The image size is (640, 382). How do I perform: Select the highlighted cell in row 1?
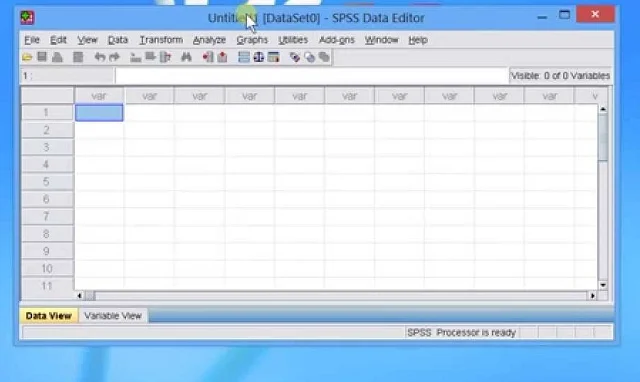coord(99,113)
